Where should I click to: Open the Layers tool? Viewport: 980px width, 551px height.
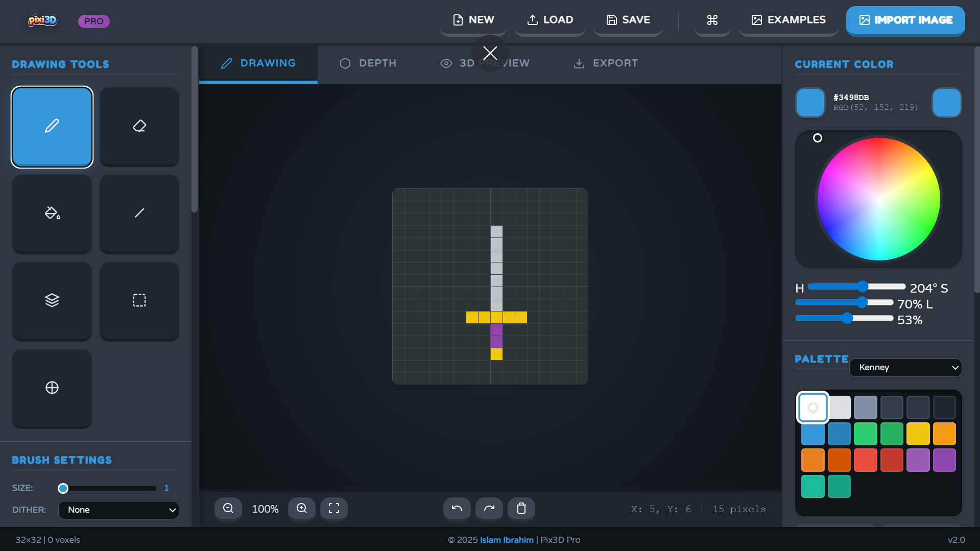click(52, 301)
